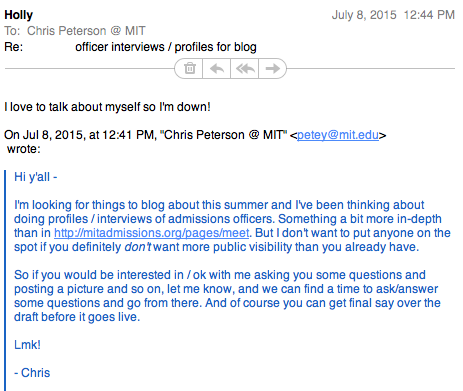This screenshot has width=463, height=391.
Task: Reply to Holly using the single-arrow icon
Action: pyautogui.click(x=217, y=69)
